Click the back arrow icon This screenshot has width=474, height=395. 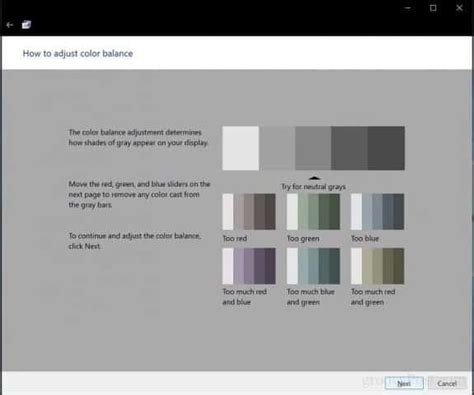tap(10, 25)
